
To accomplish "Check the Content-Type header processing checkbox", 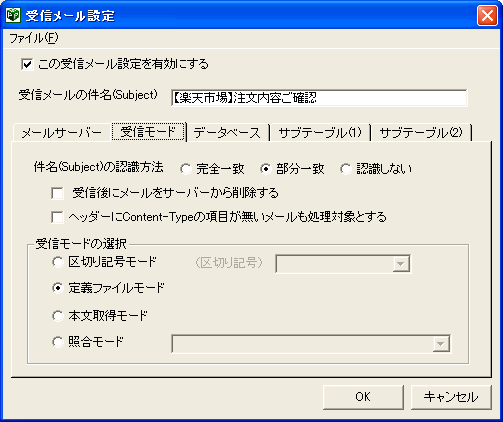I will (x=57, y=217).
